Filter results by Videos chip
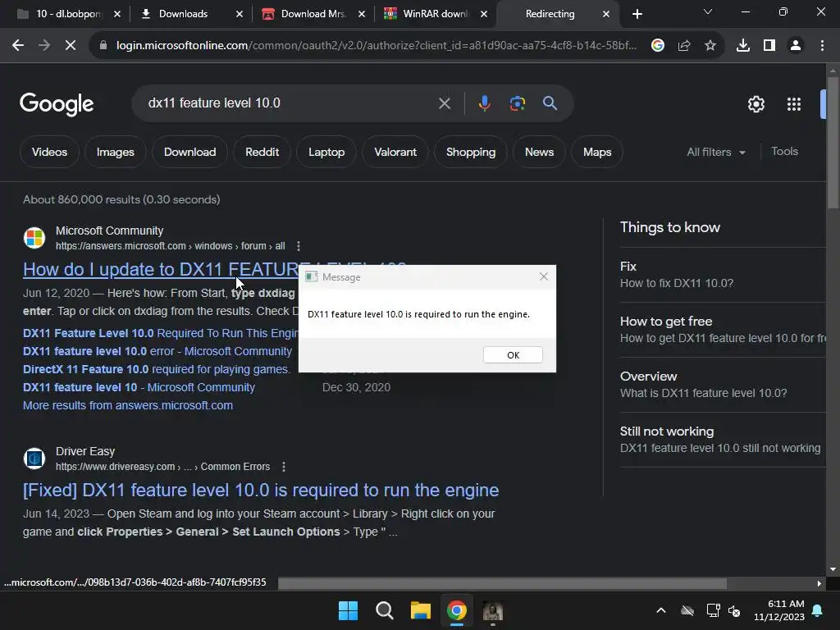The height and width of the screenshot is (630, 840). coord(50,152)
